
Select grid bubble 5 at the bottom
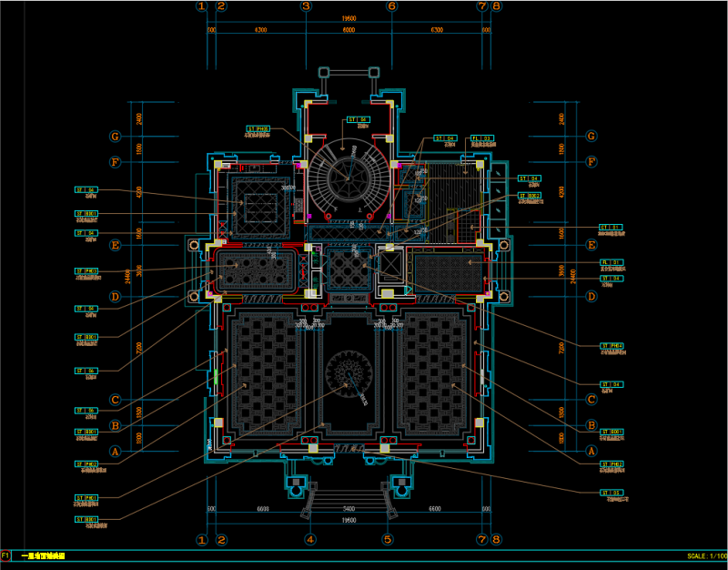387,539
